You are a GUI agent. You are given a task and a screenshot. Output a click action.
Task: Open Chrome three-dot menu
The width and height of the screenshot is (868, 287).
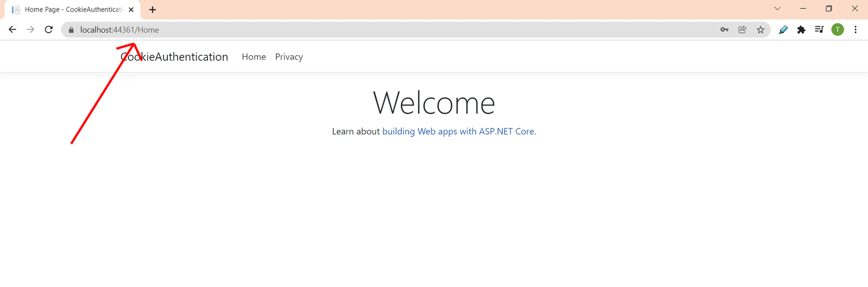(855, 30)
